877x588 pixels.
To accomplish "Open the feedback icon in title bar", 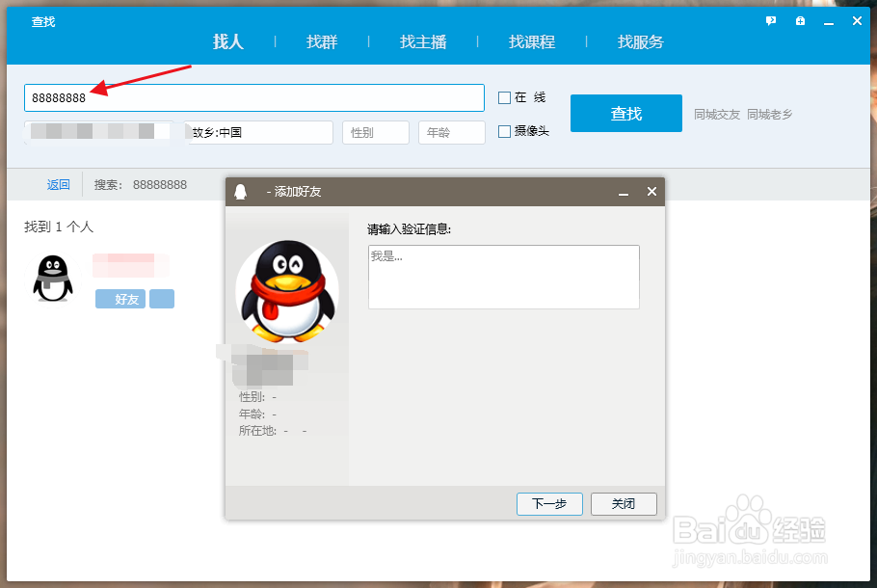I will click(771, 21).
